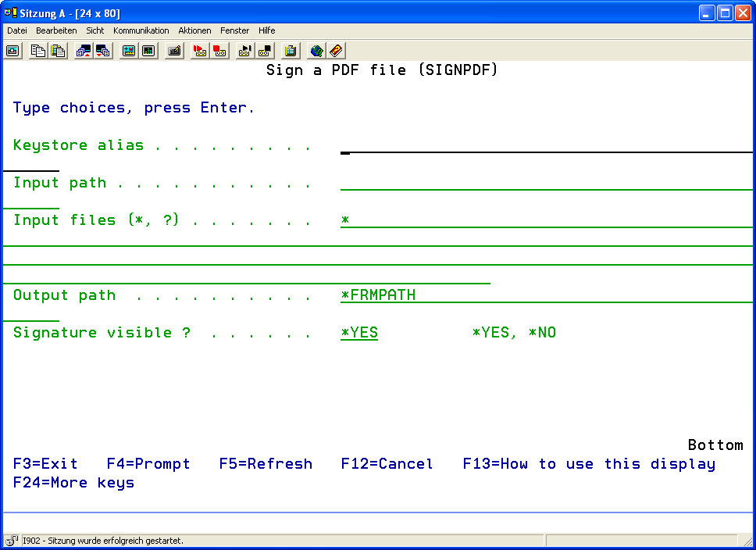756x550 pixels.
Task: Open the keyboard remap toolbar icon
Action: coord(175,51)
